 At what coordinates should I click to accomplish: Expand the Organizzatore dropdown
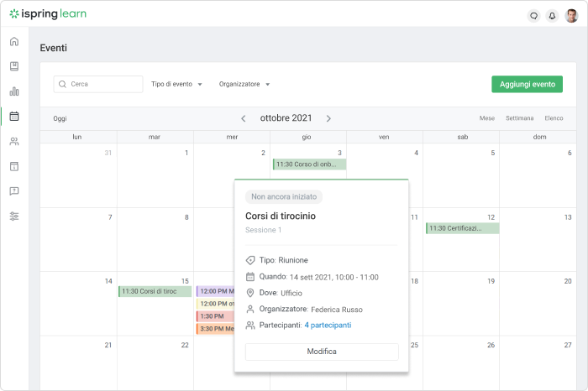(244, 84)
